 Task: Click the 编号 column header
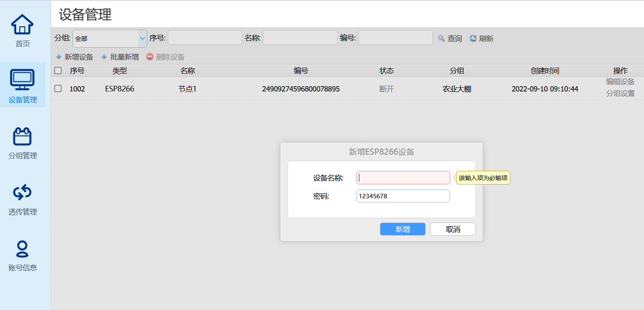pyautogui.click(x=301, y=71)
